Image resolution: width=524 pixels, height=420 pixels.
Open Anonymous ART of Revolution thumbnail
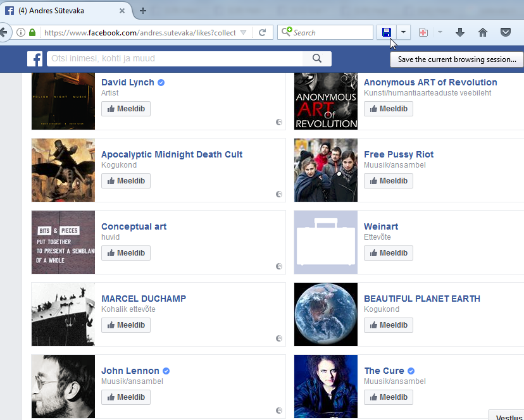[x=326, y=101]
